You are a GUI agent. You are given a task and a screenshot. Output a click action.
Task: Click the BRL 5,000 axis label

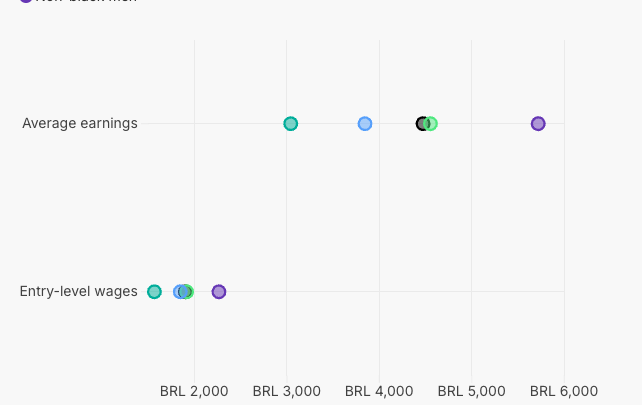pos(472,391)
